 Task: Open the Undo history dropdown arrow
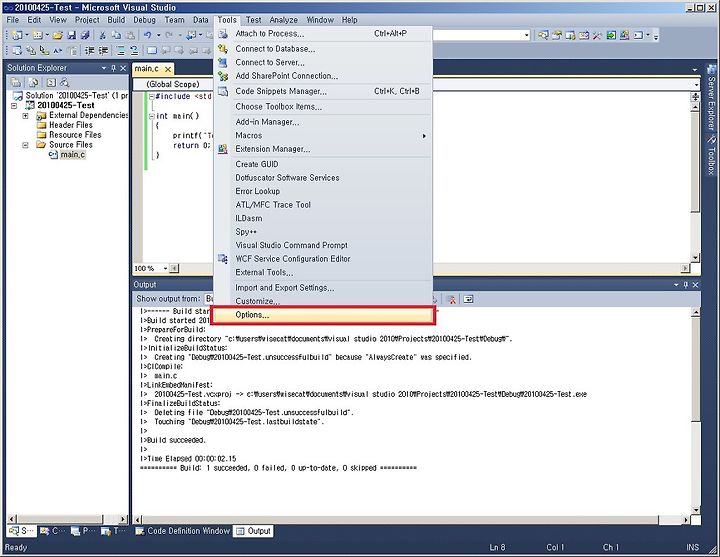point(158,35)
